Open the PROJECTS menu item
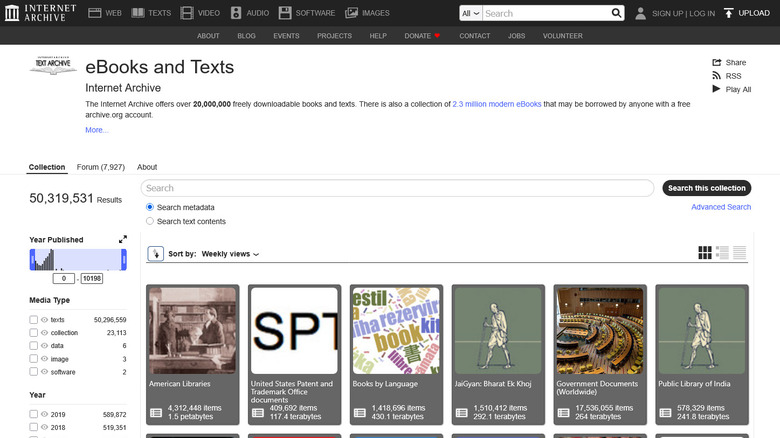The image size is (780, 438). click(x=334, y=36)
